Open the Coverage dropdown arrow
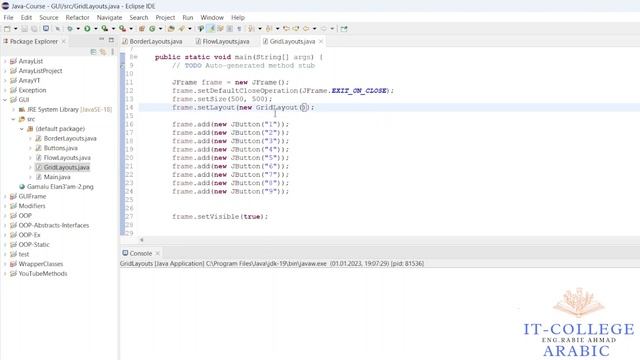Screen dimensions: 640x360 [113, 29]
